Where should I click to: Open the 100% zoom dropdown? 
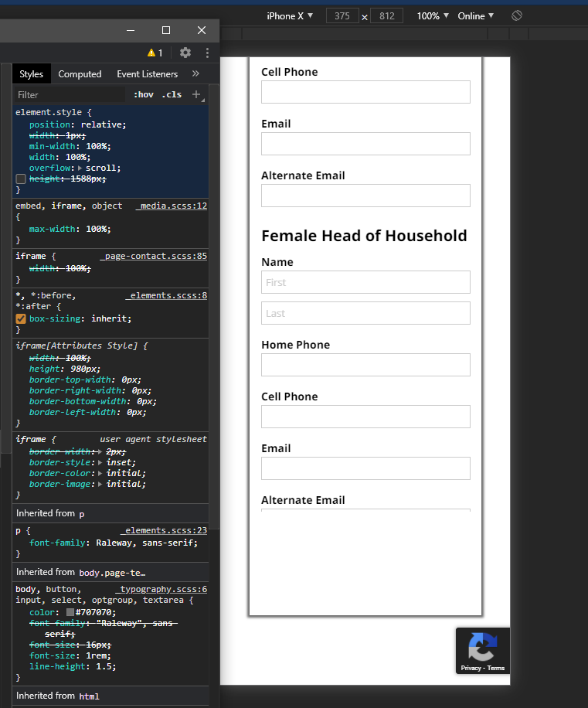tap(433, 15)
